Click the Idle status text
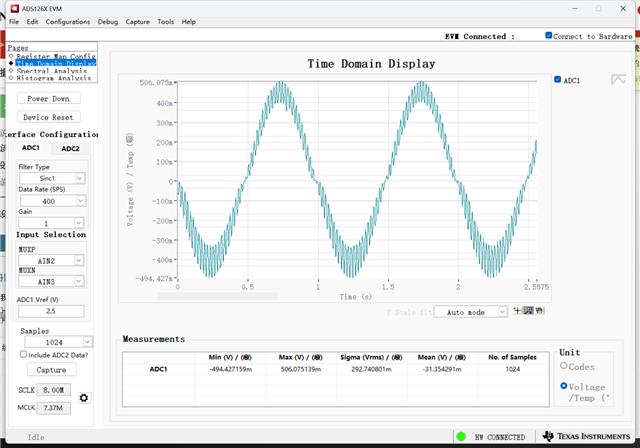The width and height of the screenshot is (640, 448). tap(36, 437)
